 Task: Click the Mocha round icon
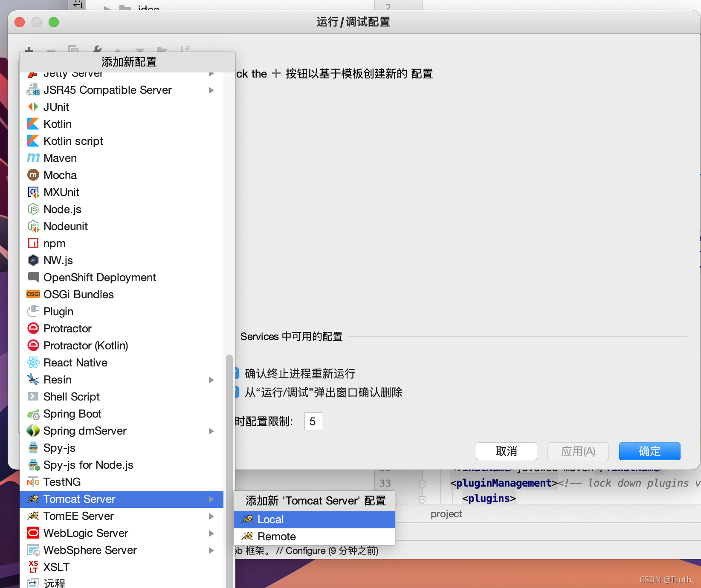(x=33, y=175)
